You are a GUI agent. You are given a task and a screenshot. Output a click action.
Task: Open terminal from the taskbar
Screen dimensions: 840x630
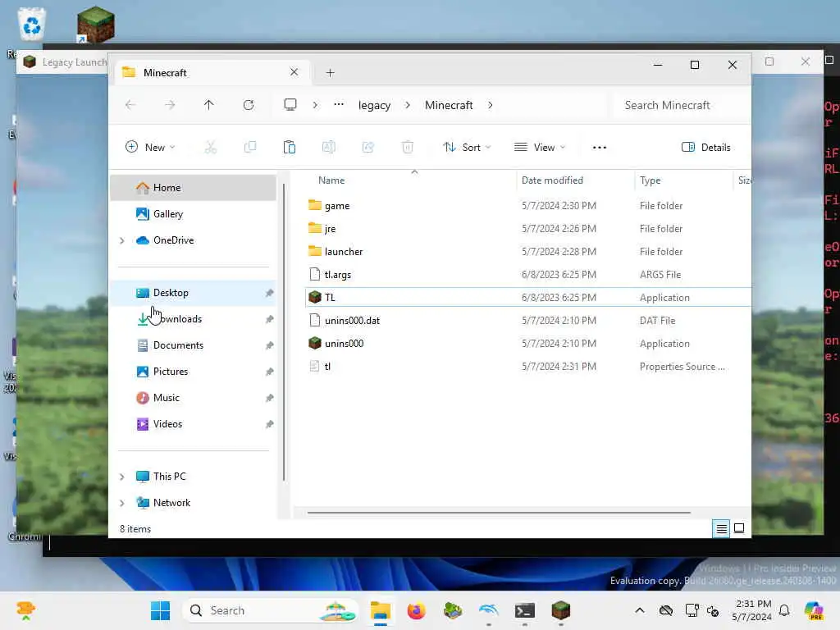point(524,610)
